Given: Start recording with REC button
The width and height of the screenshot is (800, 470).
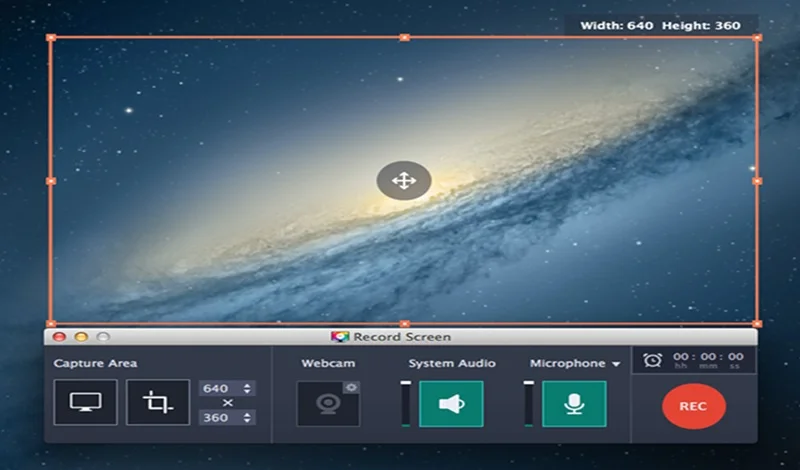Looking at the screenshot, I should pos(693,406).
